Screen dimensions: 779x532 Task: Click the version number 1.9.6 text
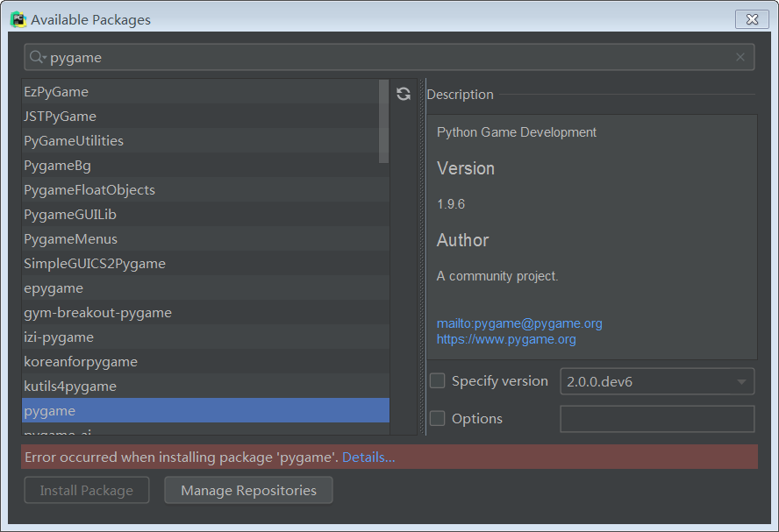click(451, 204)
